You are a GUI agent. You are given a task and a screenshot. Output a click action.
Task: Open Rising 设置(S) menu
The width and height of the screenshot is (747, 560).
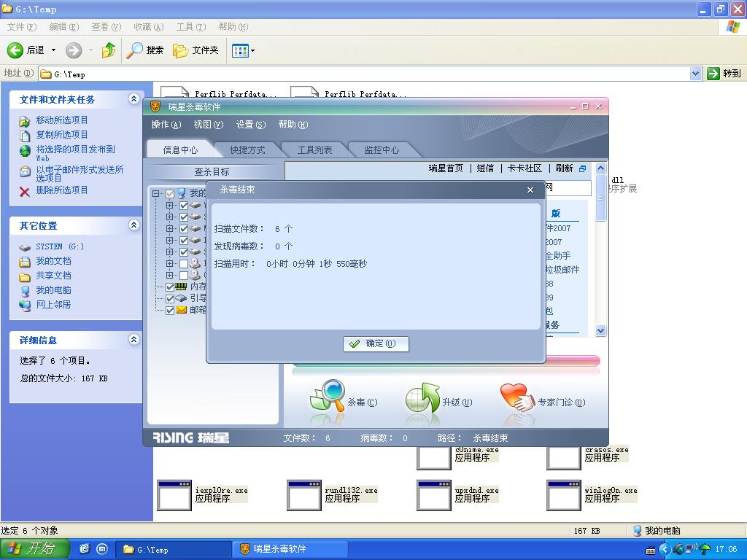click(251, 125)
